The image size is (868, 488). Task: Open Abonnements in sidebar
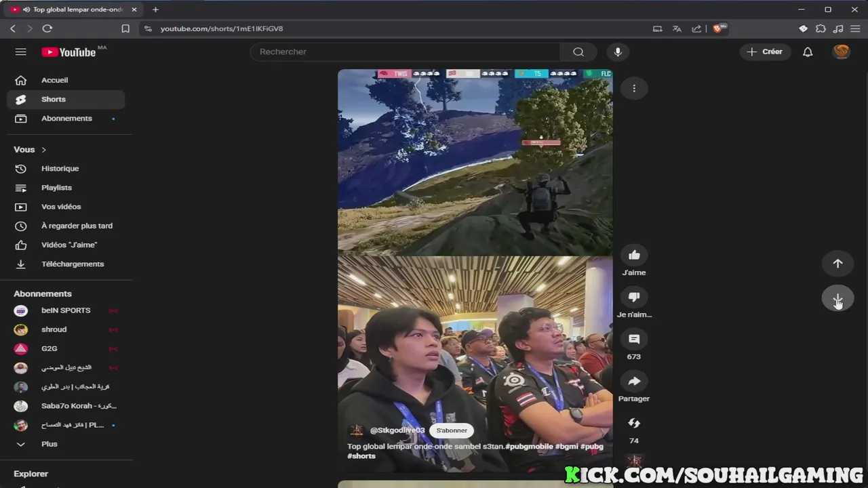click(x=66, y=119)
